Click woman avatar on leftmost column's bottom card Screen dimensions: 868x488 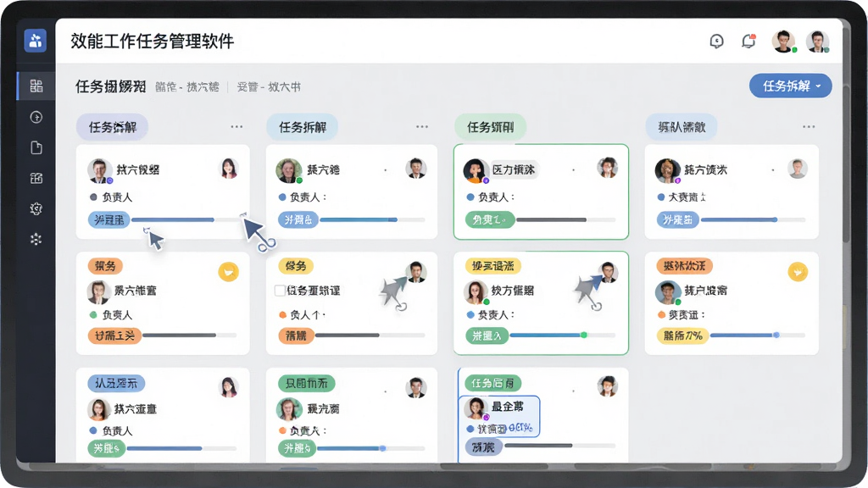click(229, 387)
